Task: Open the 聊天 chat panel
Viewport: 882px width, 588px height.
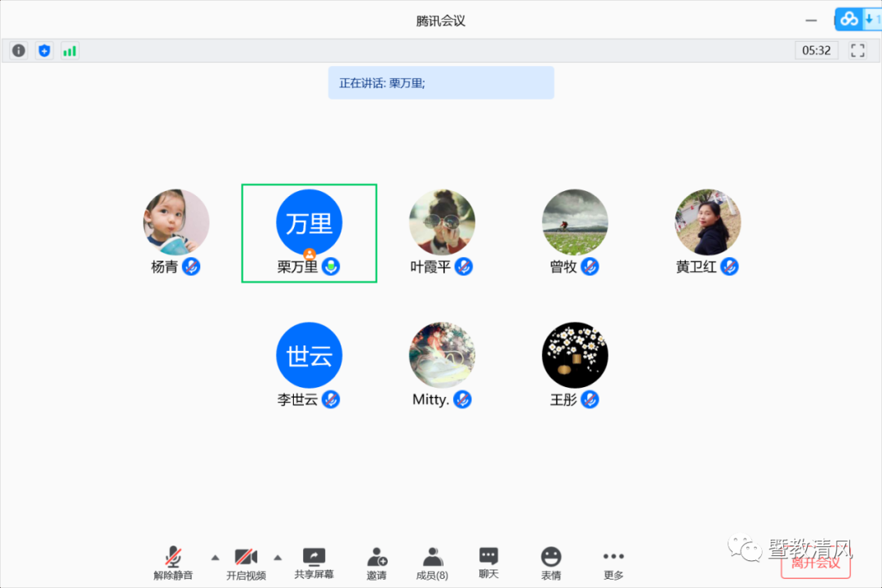Action: (488, 563)
